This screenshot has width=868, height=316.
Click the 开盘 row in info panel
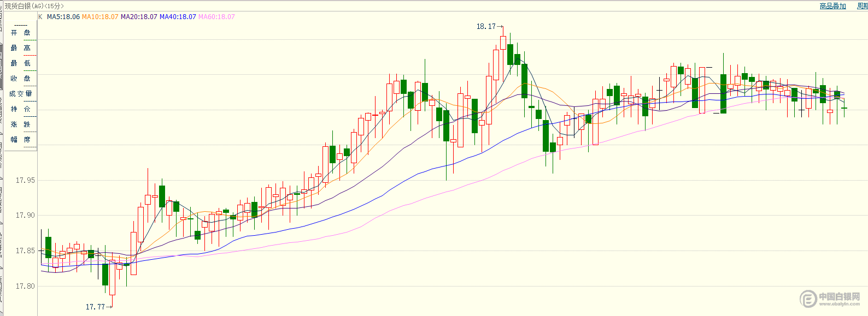coord(21,33)
